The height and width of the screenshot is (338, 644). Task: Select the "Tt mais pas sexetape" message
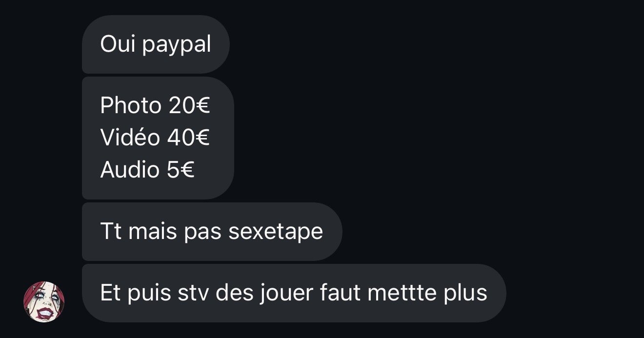[x=212, y=232]
